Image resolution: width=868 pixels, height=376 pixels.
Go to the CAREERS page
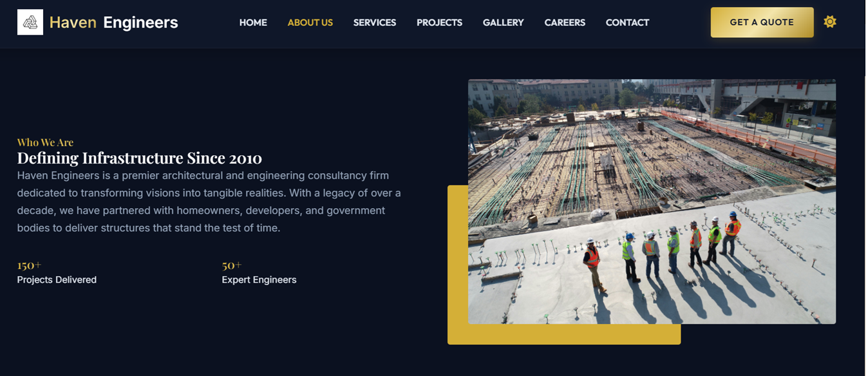click(565, 23)
